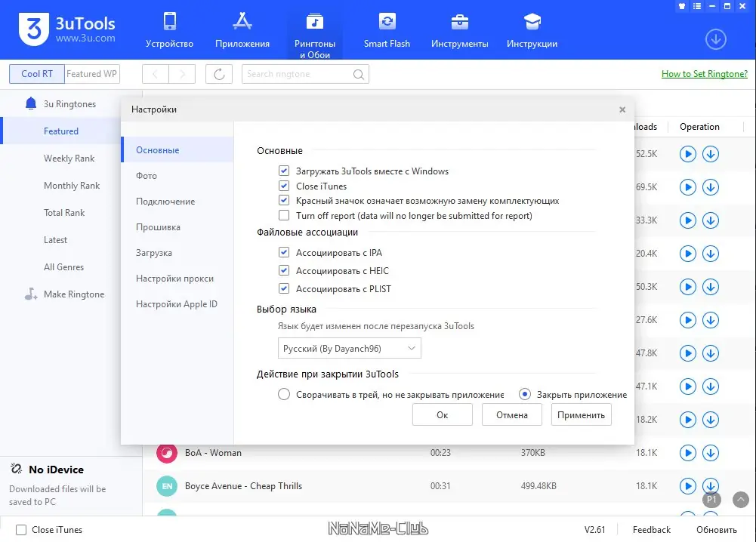Toggle the Close iTunes checkbox in settings
Screen dimensions: 756x542
[284, 186]
